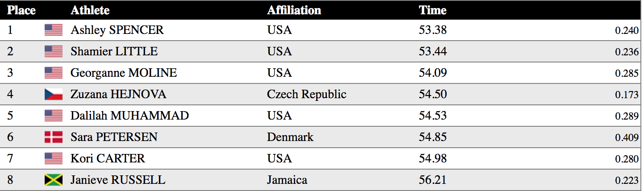Click the USA flag beside Shamier LITTLE

pos(54,51)
